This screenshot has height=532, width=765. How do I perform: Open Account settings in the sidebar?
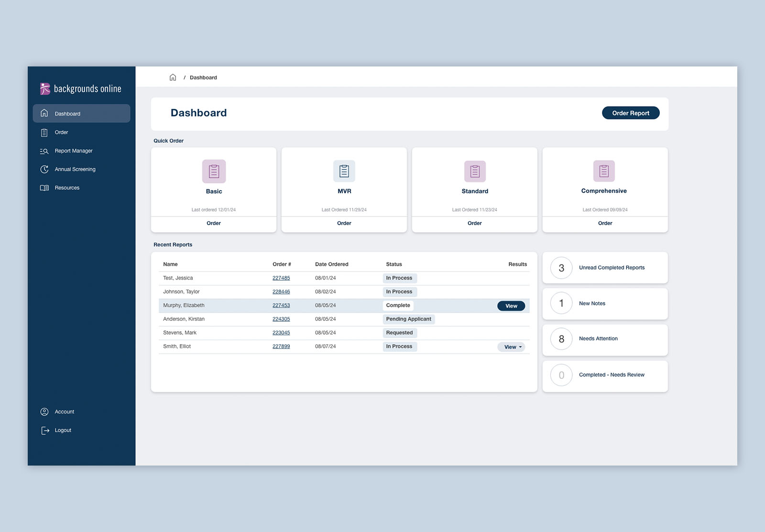(64, 412)
